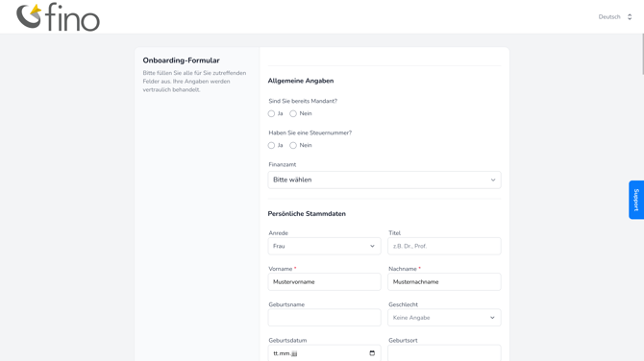Click the 'Onboarding-Formular' heading

tap(181, 60)
